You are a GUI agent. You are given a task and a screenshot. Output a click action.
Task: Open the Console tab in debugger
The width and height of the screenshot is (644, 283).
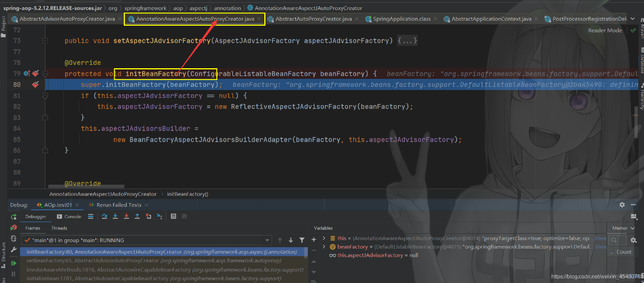tap(69, 216)
